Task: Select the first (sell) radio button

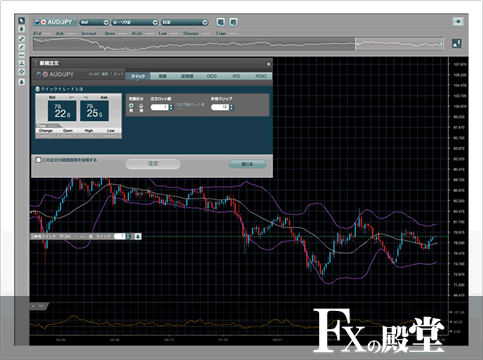Action: [131, 106]
